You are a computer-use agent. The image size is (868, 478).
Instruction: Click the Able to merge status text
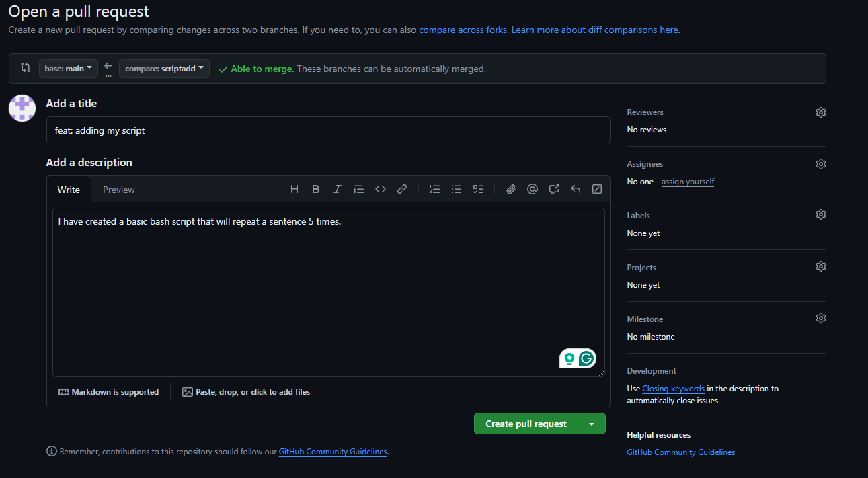(x=262, y=69)
